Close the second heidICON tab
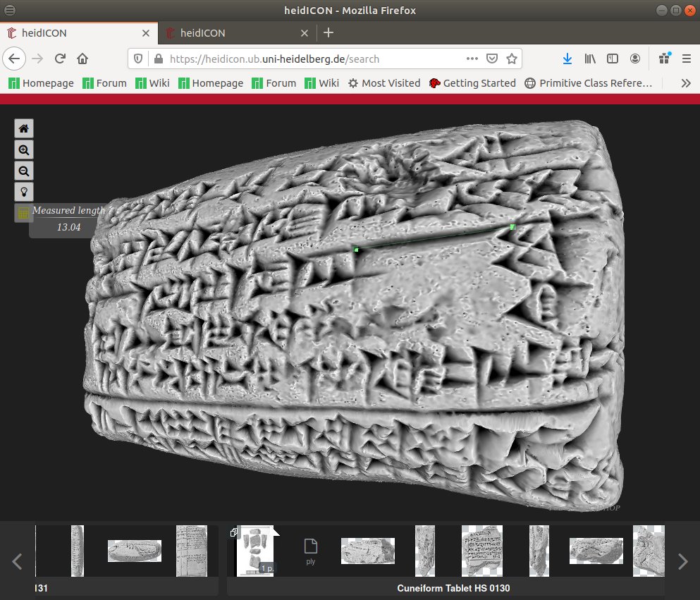The width and height of the screenshot is (700, 600). click(305, 33)
